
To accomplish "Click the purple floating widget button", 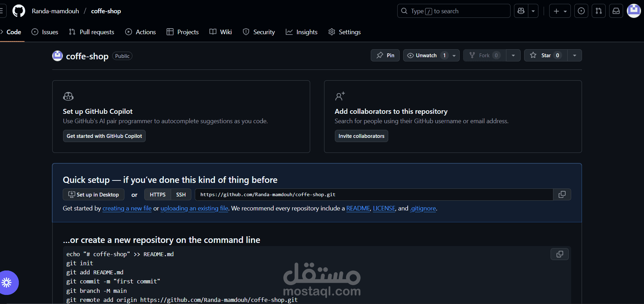I will (x=7, y=283).
